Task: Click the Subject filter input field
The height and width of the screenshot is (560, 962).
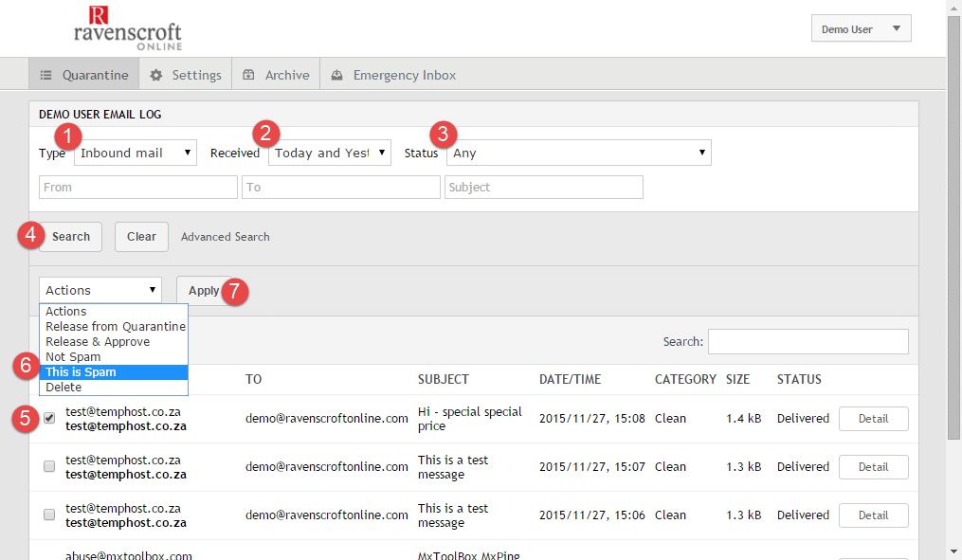Action: tap(543, 188)
